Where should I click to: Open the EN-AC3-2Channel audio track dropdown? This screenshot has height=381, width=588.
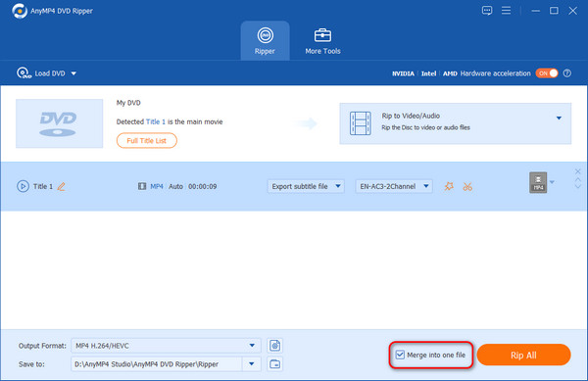(394, 186)
